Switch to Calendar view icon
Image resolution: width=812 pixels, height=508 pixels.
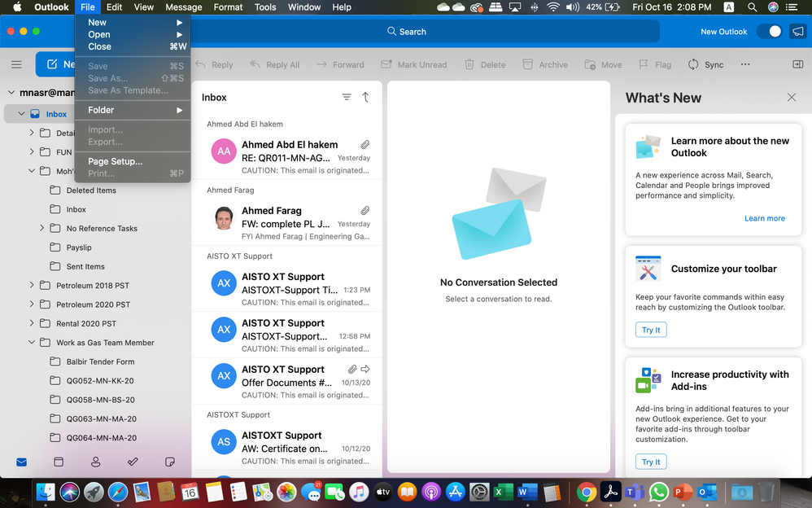click(59, 462)
